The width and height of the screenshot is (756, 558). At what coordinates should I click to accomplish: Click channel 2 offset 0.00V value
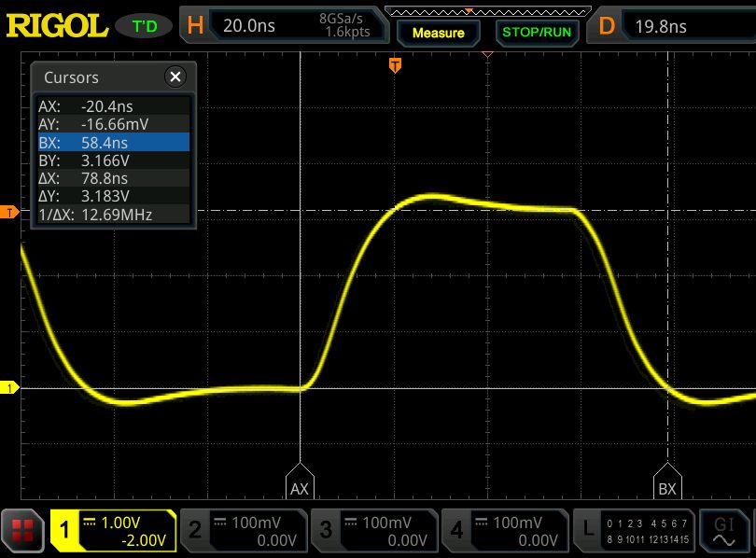[x=276, y=540]
